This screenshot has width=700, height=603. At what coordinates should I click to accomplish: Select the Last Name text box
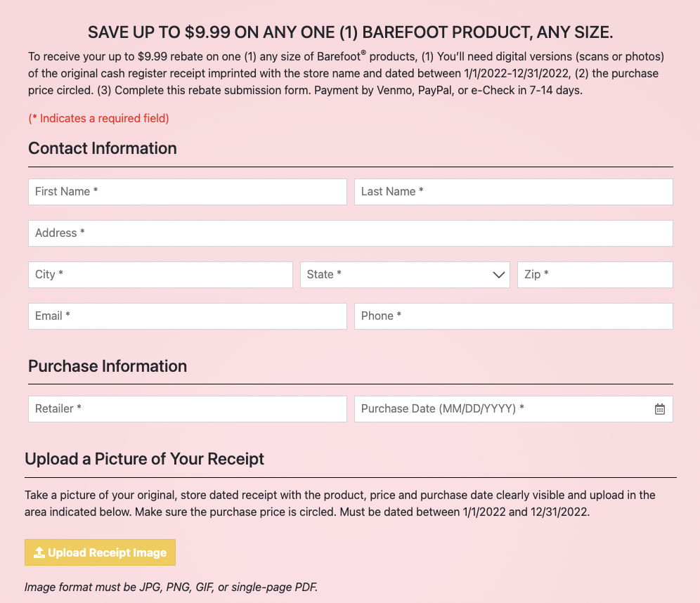(x=513, y=192)
